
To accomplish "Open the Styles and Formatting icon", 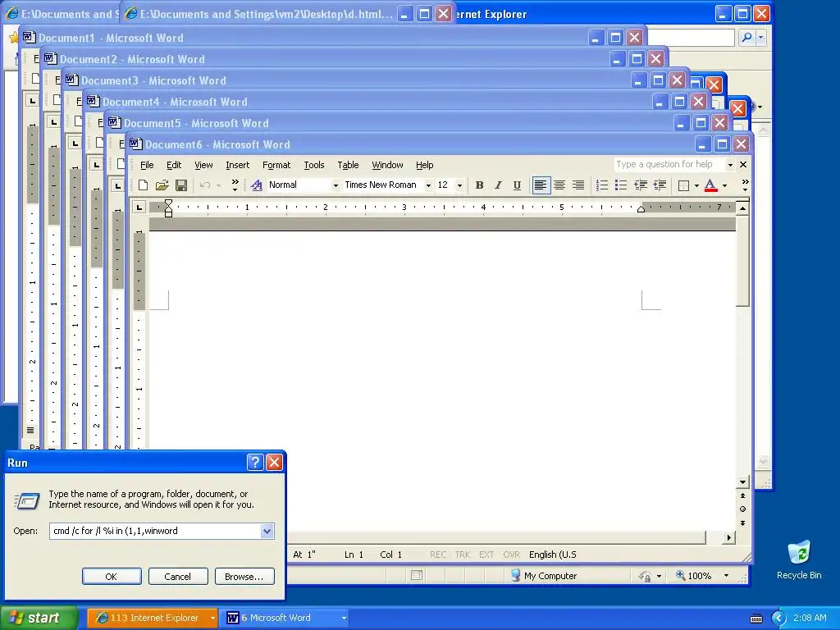I will (x=257, y=185).
